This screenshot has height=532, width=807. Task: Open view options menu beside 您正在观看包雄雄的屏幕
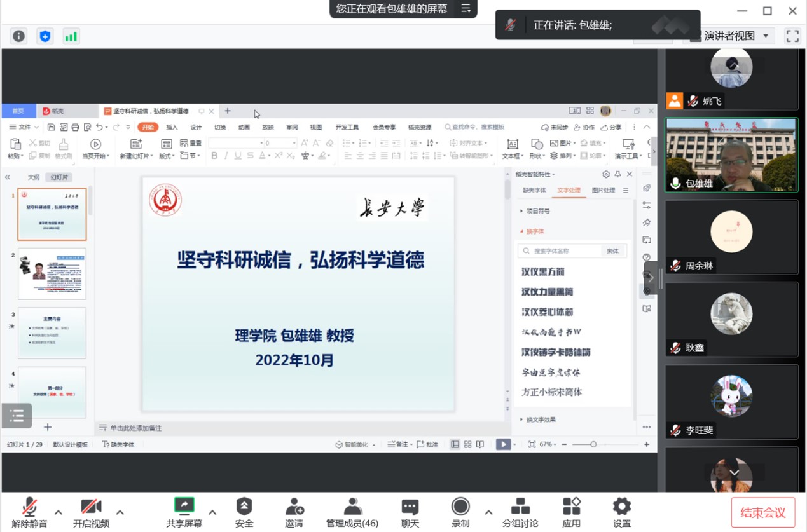coord(466,8)
